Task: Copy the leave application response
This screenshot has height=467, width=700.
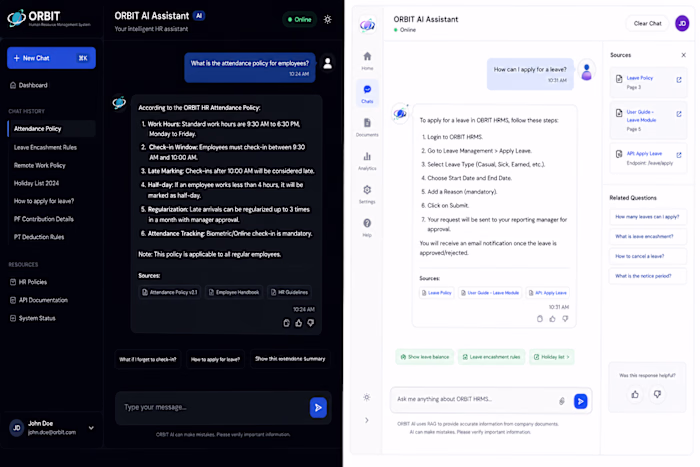Action: click(x=540, y=319)
